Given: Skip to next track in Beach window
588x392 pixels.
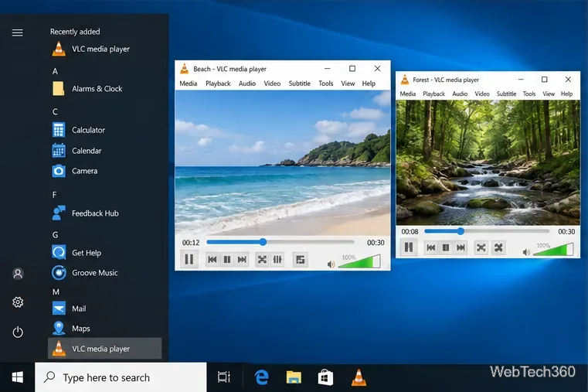Looking at the screenshot, I should tap(242, 260).
